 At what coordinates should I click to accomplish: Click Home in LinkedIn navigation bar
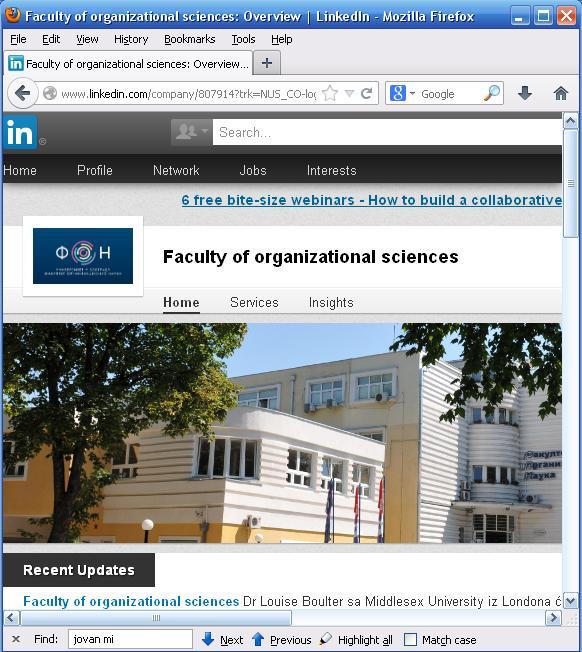(x=20, y=170)
